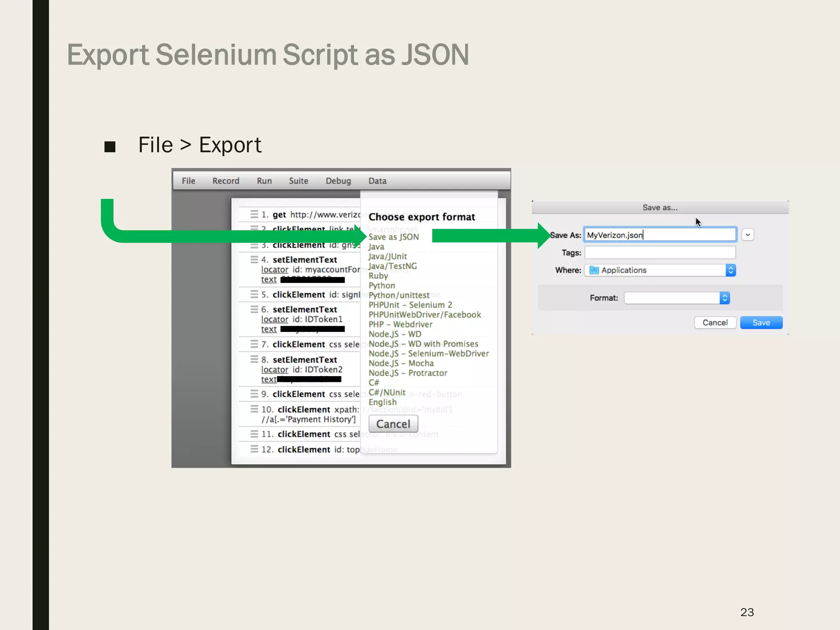Click Save in the Save as dialog
Screen dimensions: 840x630
point(761,323)
